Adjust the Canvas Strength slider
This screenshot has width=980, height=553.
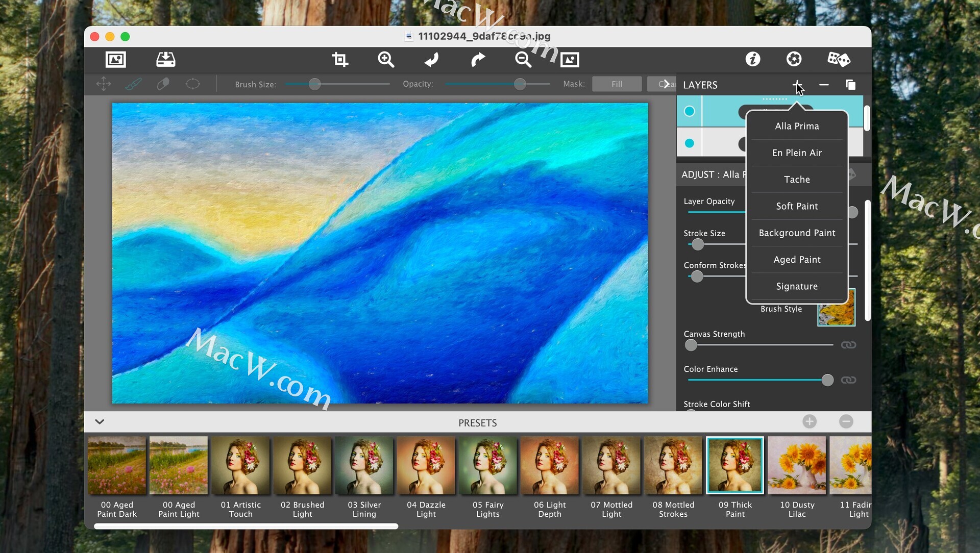(691, 345)
